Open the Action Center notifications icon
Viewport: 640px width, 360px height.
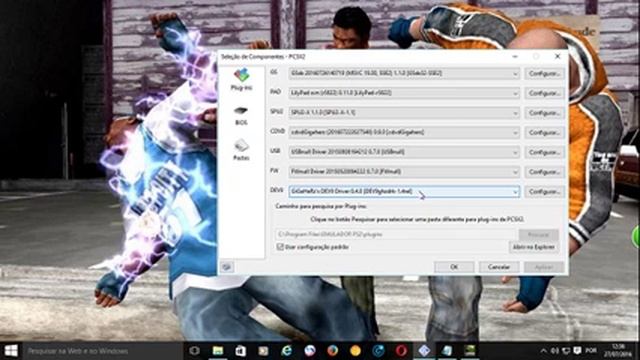577,351
